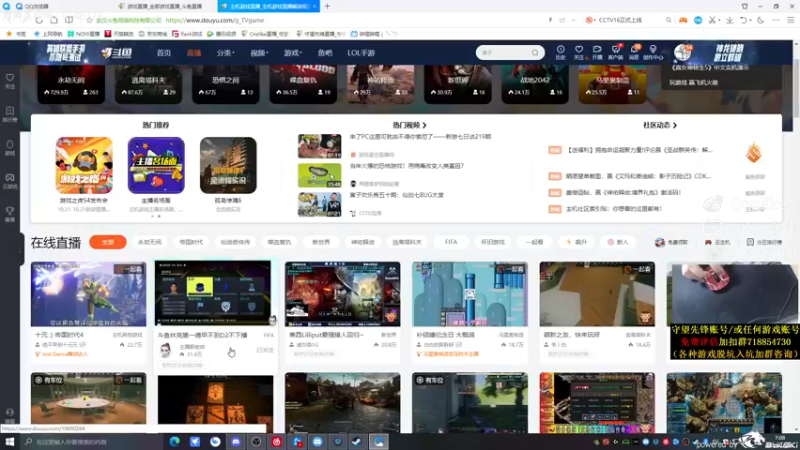Open the 分区排行榜 link in 在线直播

764,242
